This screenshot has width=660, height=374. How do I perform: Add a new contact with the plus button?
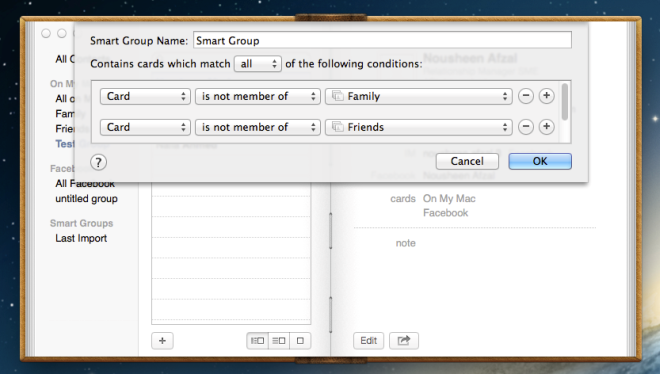pyautogui.click(x=162, y=341)
